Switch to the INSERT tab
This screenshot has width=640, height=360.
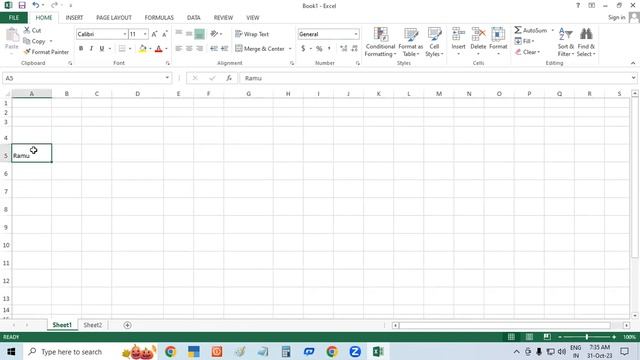point(74,18)
